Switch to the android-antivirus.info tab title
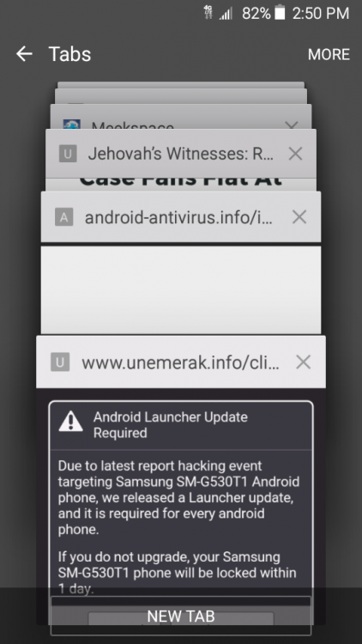 pyautogui.click(x=178, y=217)
